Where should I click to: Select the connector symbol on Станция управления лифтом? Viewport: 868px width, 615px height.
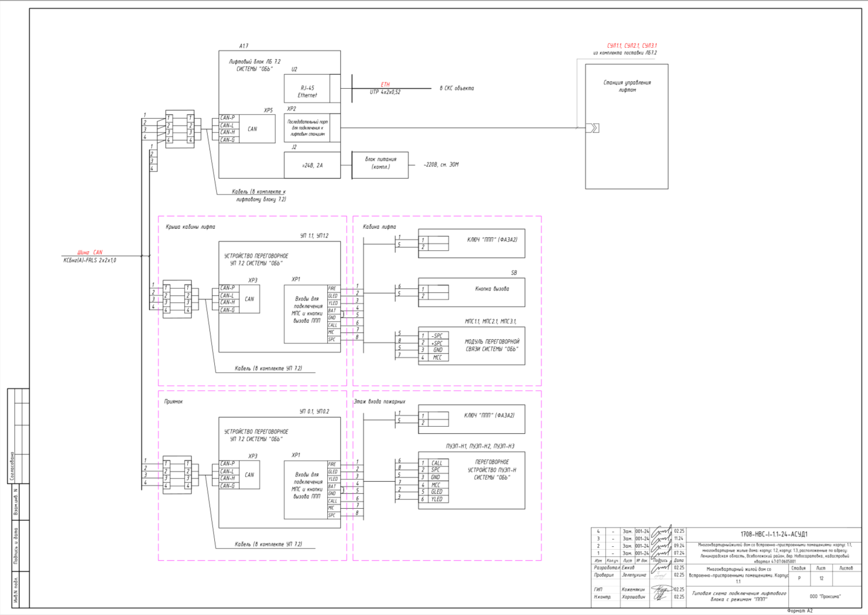tap(593, 128)
